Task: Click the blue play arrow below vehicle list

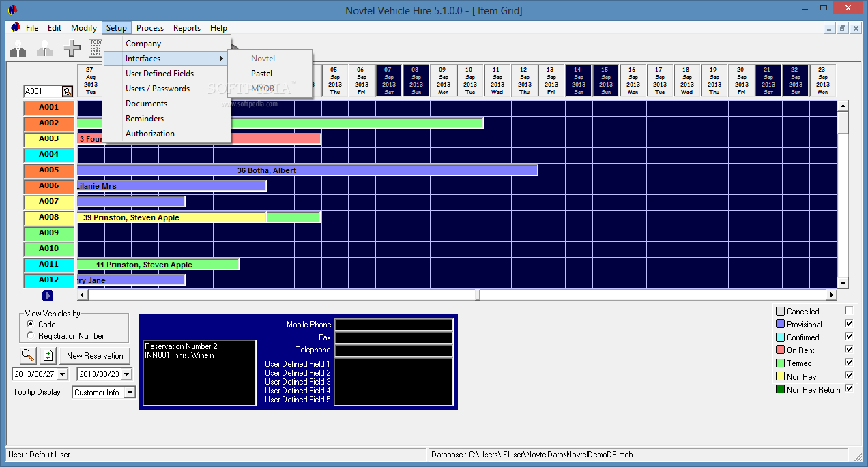Action: [48, 295]
